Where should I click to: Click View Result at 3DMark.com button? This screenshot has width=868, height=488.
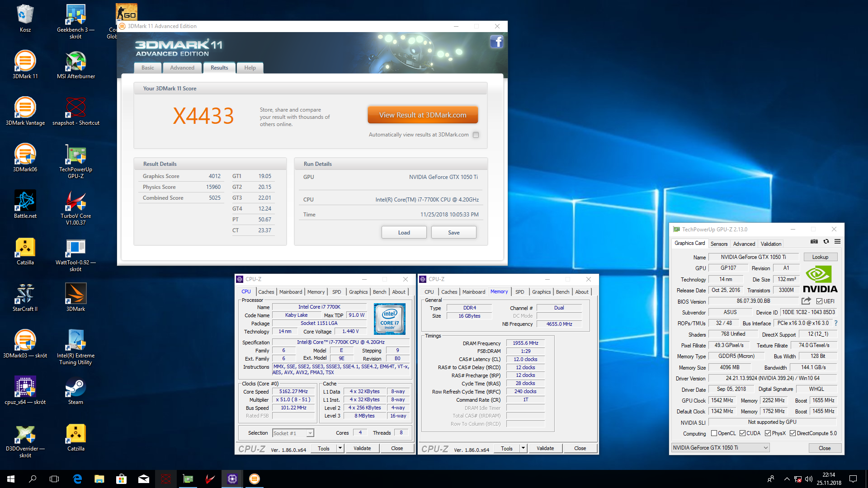click(423, 115)
